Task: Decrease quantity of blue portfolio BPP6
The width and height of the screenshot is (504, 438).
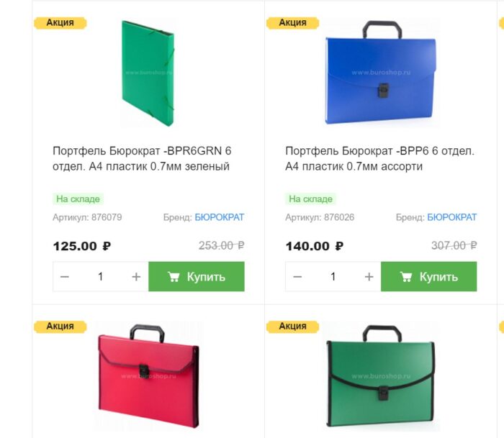Action: point(297,276)
